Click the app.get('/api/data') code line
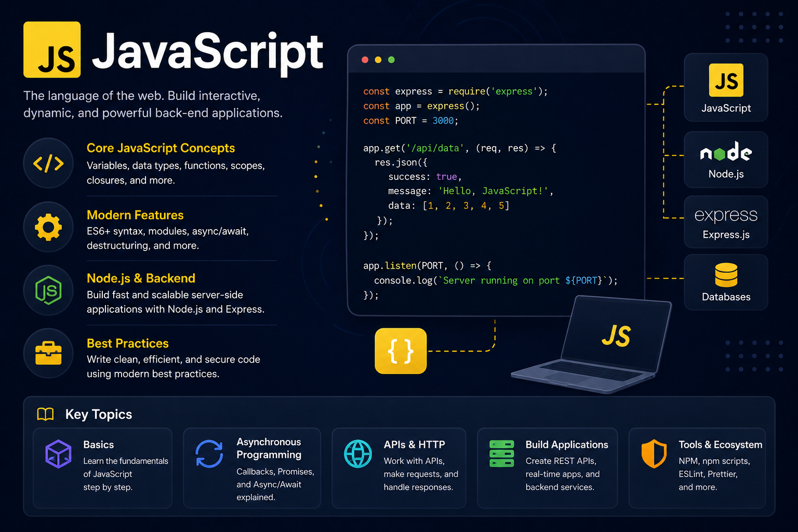 click(460, 148)
